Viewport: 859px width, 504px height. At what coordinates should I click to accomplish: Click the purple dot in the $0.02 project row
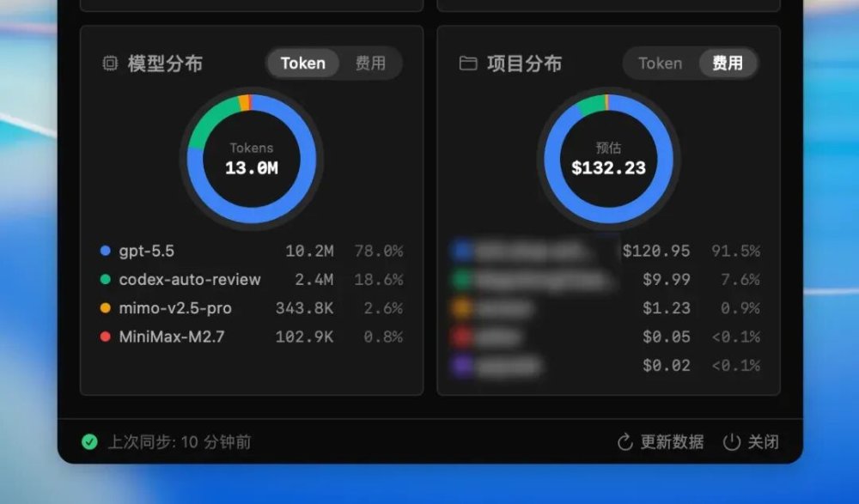click(x=462, y=366)
